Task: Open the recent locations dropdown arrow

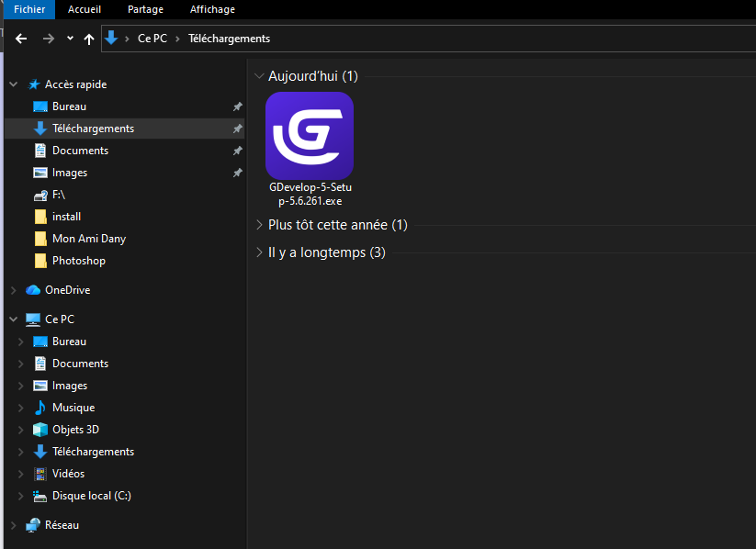Action: [70, 39]
